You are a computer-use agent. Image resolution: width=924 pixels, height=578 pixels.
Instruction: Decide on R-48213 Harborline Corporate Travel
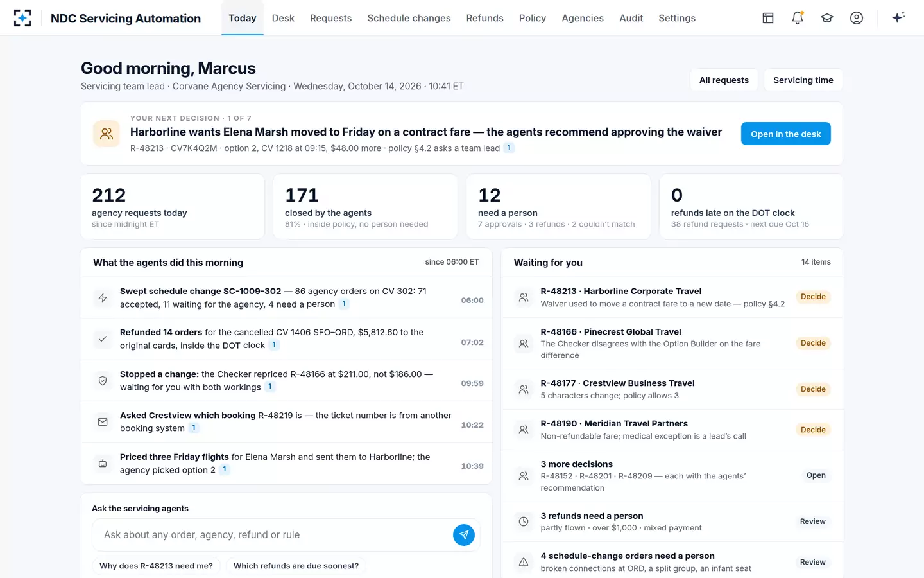(813, 297)
